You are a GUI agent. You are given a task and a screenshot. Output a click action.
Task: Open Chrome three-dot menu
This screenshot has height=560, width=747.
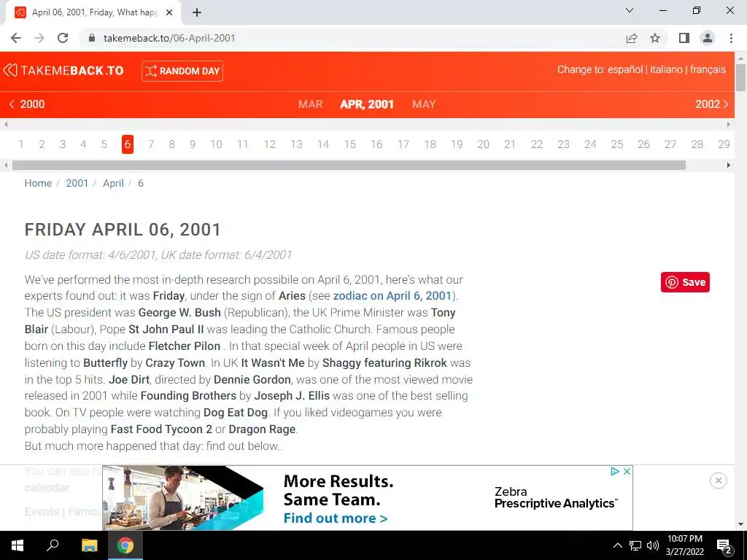pyautogui.click(x=731, y=38)
